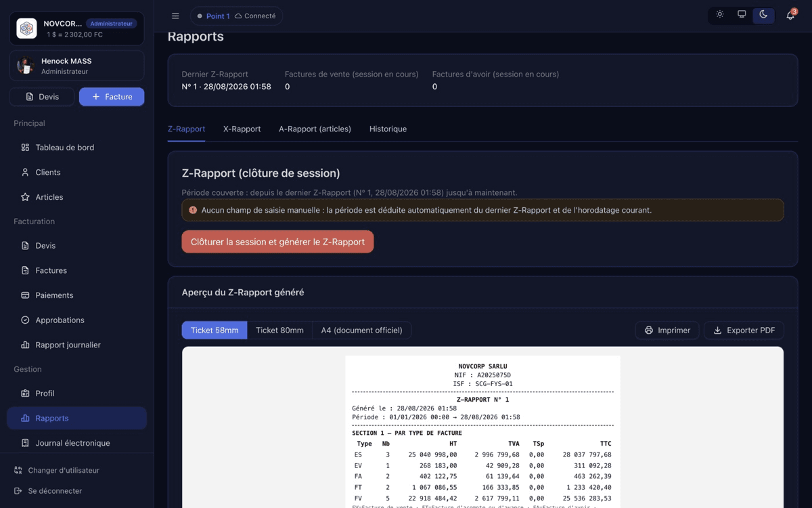This screenshot has height=508, width=812.
Task: Click the Factures icon in sidebar
Action: [25, 270]
